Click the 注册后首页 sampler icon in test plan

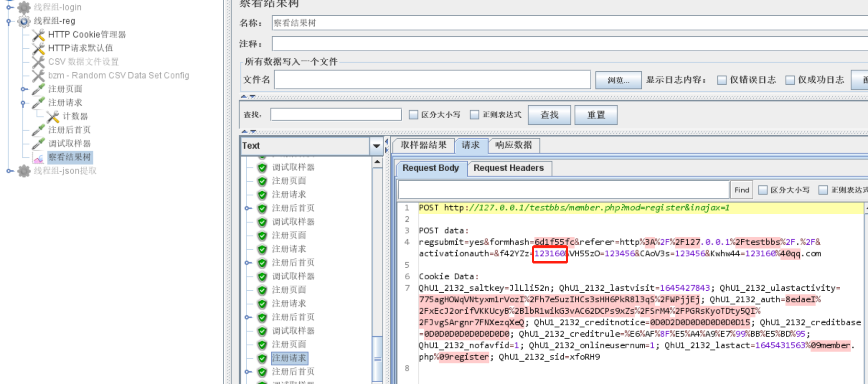tap(39, 130)
